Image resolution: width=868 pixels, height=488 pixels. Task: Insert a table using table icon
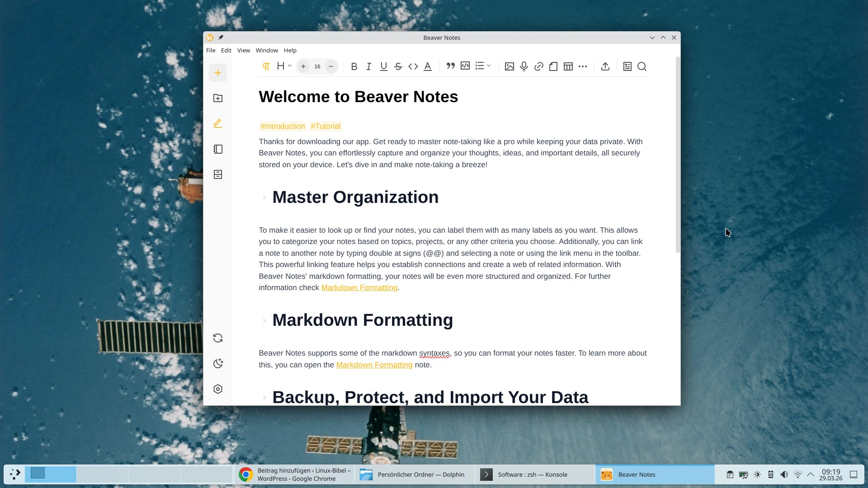click(x=568, y=66)
